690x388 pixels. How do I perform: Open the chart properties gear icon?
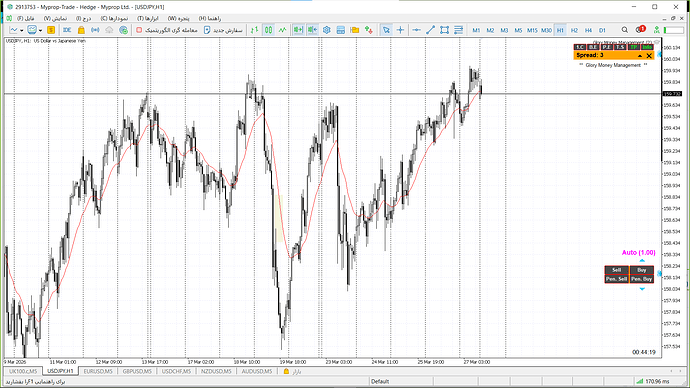327,30
